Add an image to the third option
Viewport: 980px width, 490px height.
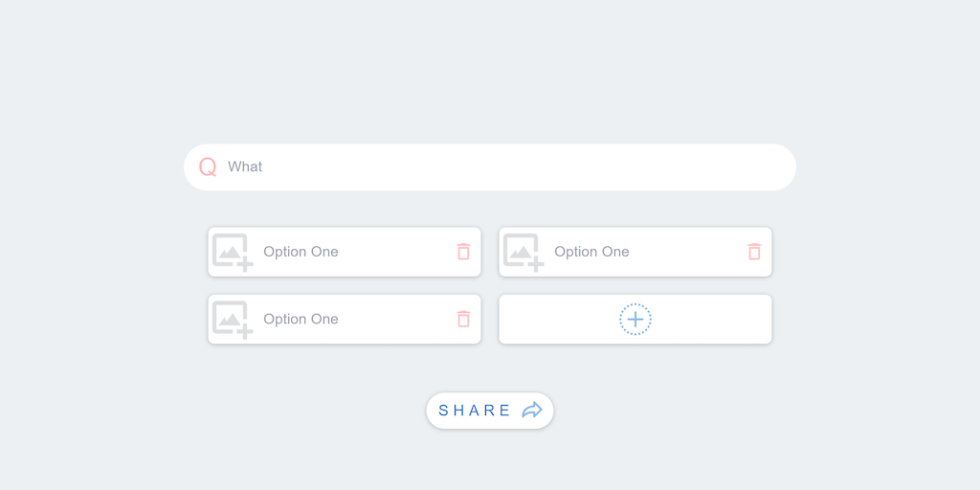coord(232,320)
